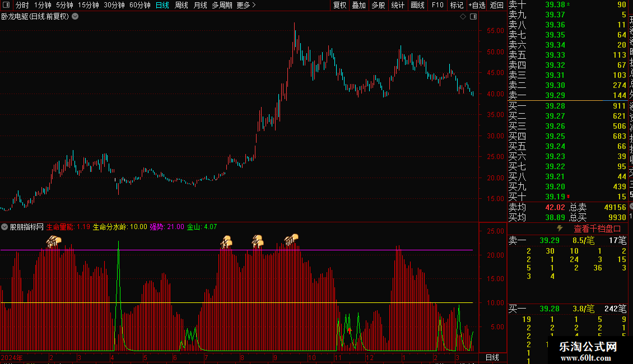Click the green up-arrow beside 卖十 price
The image size is (633, 364).
[569, 4]
